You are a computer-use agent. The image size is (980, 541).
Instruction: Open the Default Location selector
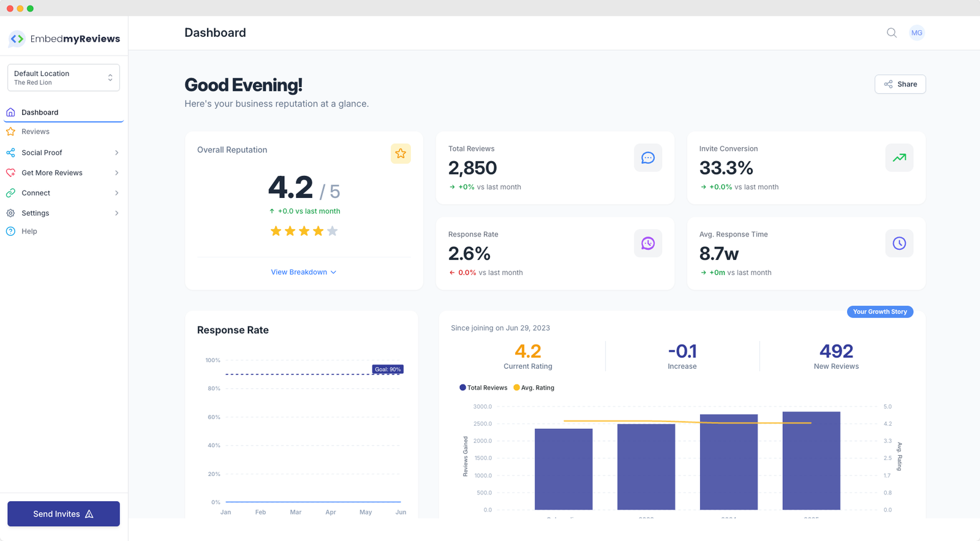pos(63,78)
